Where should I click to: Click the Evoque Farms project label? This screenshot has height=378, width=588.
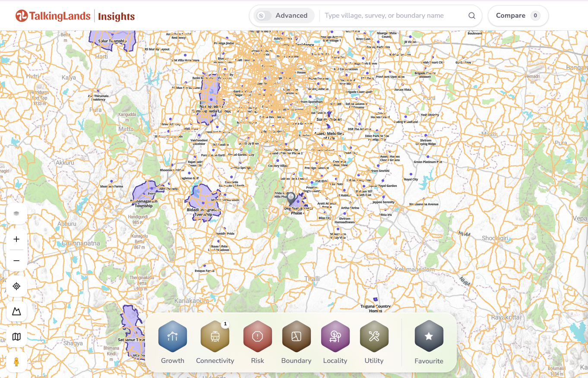click(205, 271)
